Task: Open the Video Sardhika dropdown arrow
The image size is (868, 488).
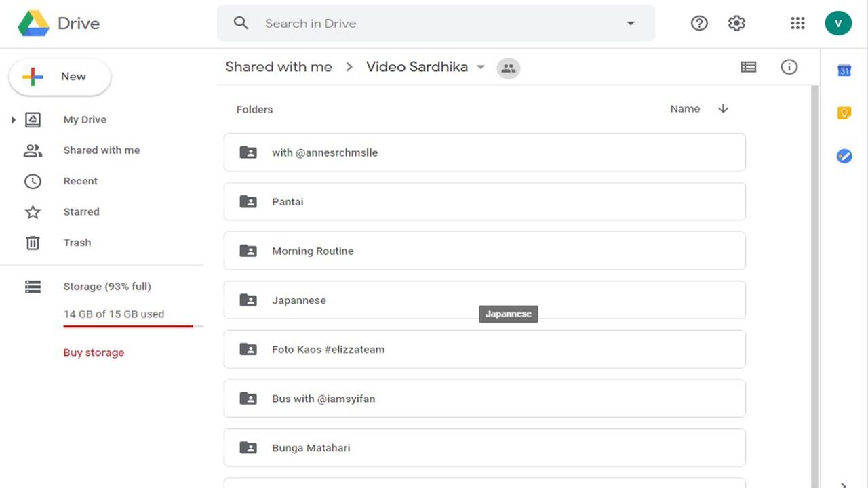Action: pos(481,67)
